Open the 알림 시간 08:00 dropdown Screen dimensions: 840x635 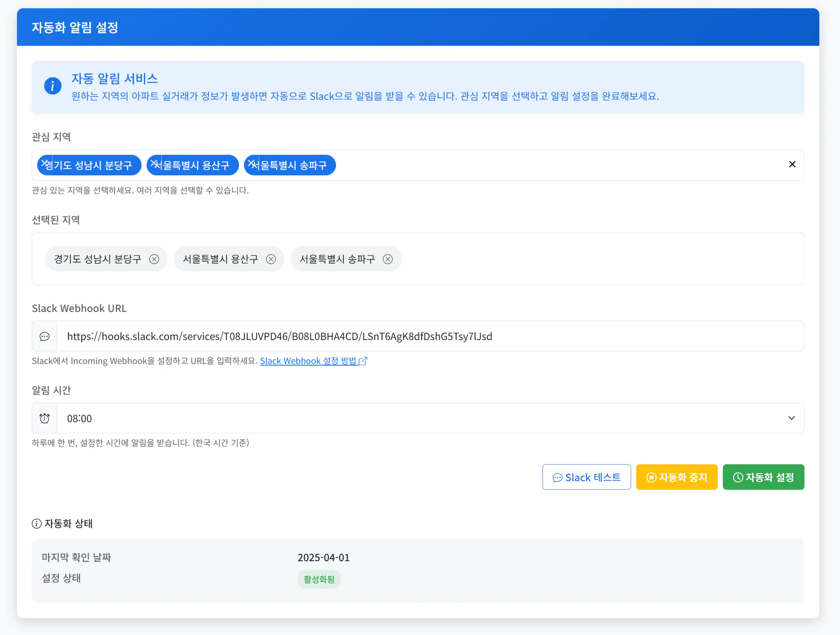click(x=413, y=418)
